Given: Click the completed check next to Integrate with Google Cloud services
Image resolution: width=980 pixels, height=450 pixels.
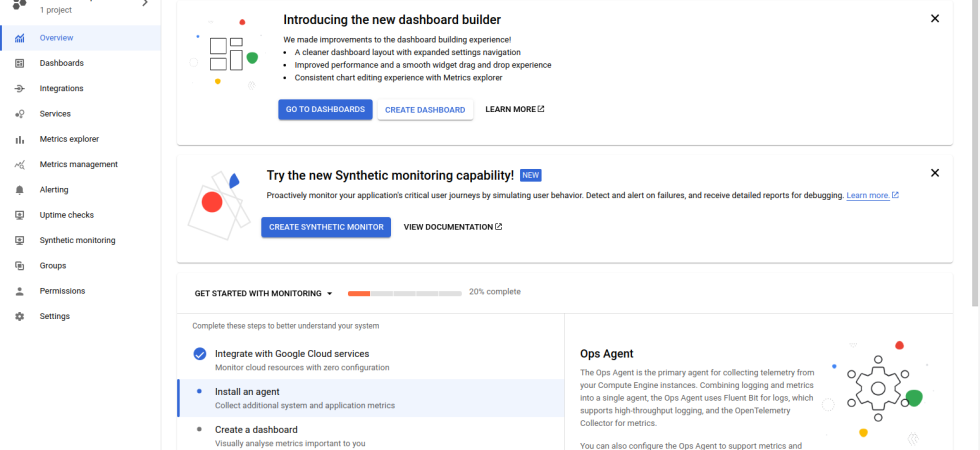Looking at the screenshot, I should pyautogui.click(x=200, y=354).
